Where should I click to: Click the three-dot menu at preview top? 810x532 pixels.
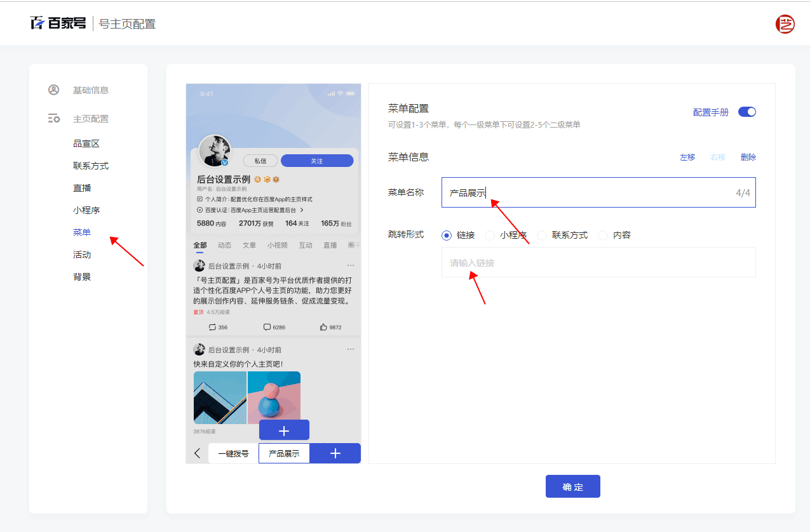(x=353, y=112)
